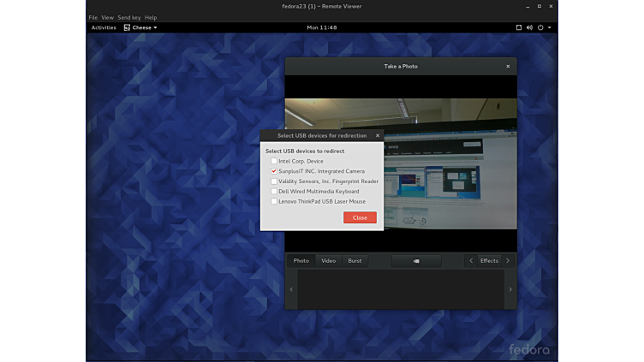Open the View menu in Remote Viewer

click(107, 17)
